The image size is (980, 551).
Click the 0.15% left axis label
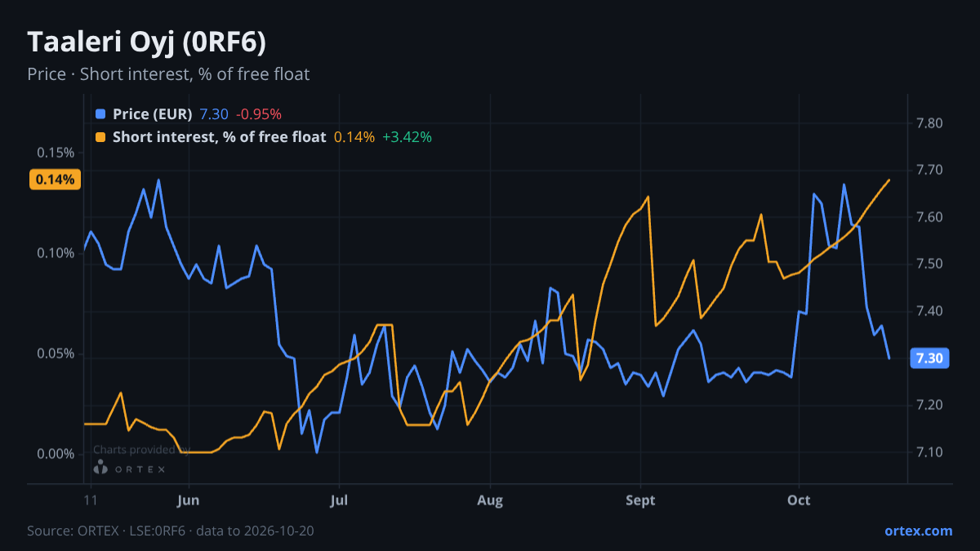[56, 153]
